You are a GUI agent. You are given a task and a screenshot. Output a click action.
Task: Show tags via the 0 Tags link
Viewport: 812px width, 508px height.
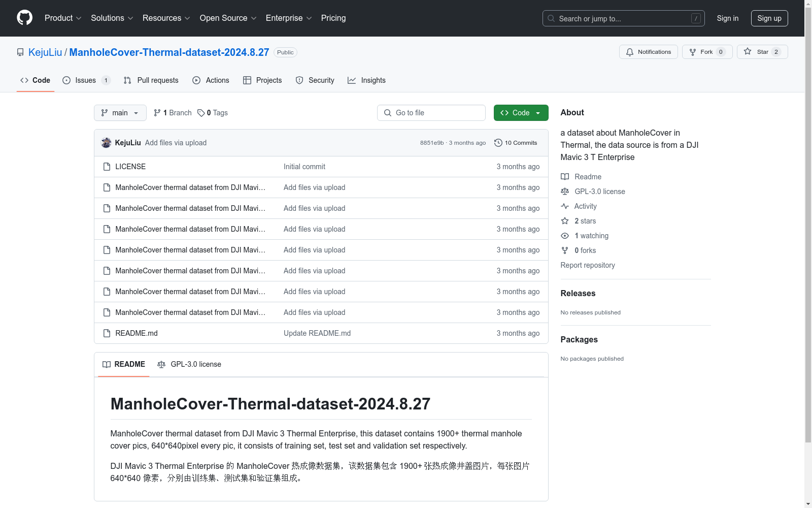click(213, 113)
